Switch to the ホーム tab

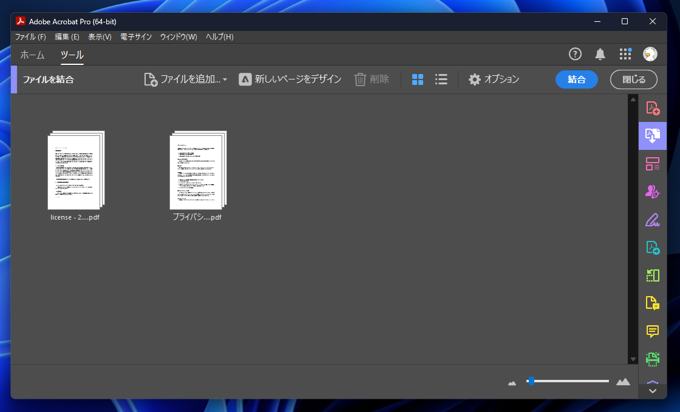[32, 55]
